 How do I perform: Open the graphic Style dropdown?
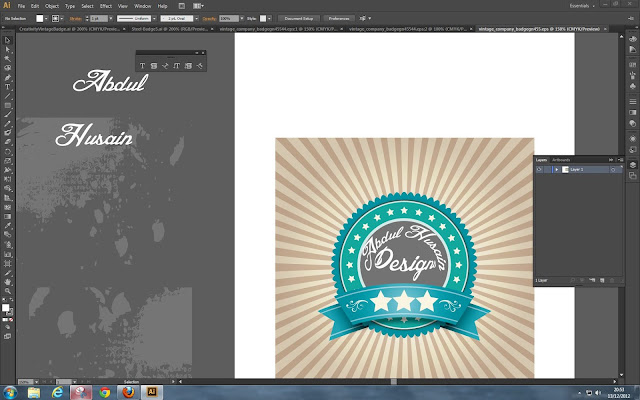coord(269,18)
